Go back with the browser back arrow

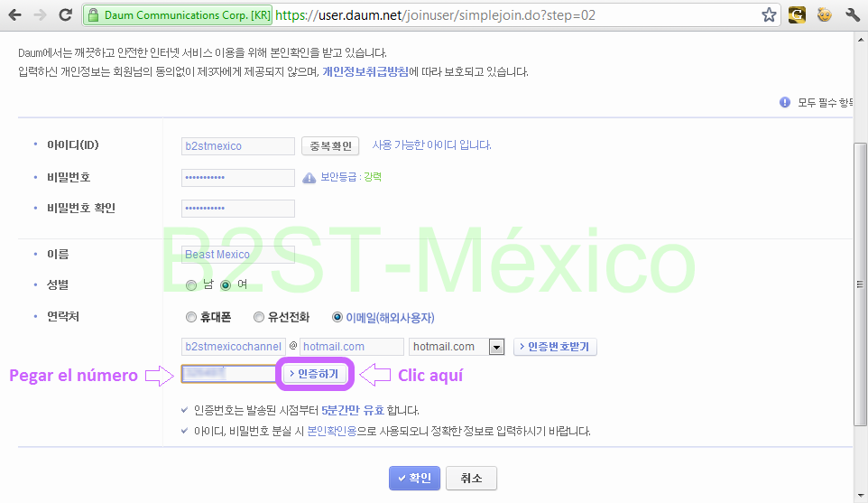tap(15, 15)
